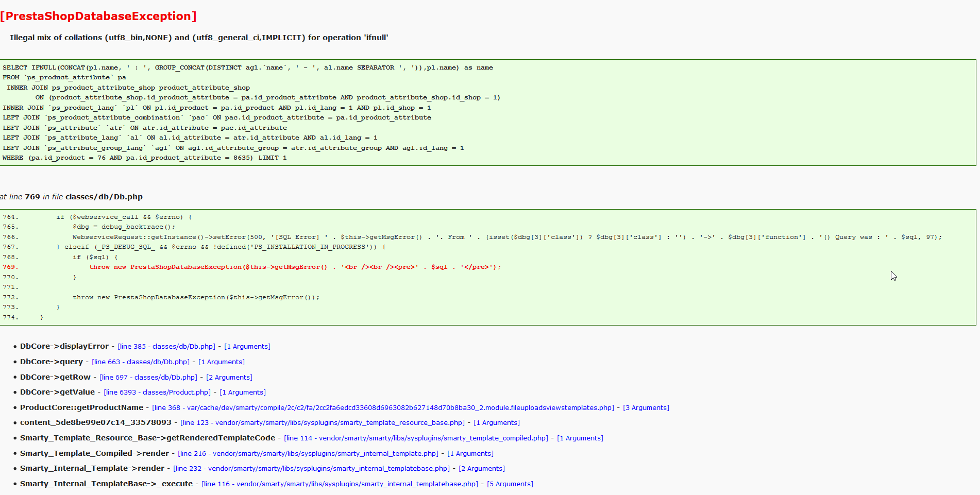Open the line 6393 classes/Product.php link
Screen dimensions: 980x495
[157, 392]
